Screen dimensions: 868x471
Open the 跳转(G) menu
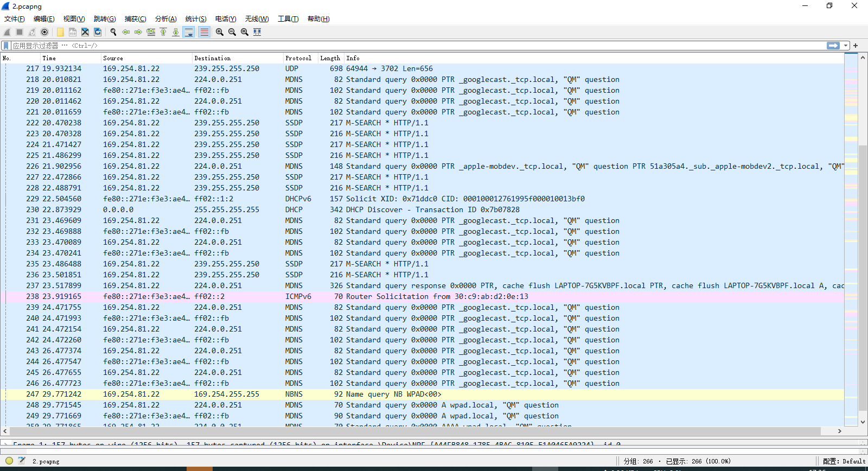click(105, 19)
